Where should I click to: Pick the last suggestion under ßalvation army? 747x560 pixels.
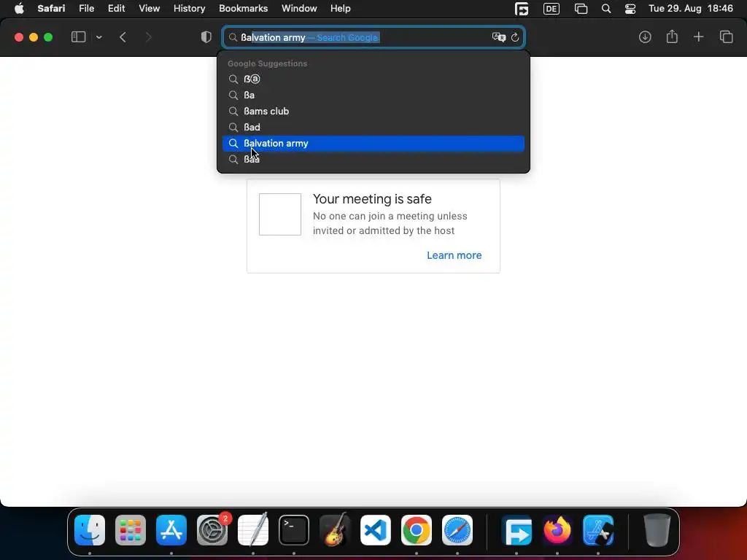(373, 160)
